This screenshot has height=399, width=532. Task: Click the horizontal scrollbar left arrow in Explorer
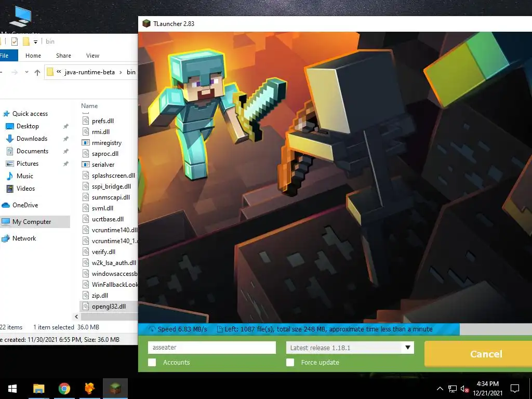[x=77, y=316]
